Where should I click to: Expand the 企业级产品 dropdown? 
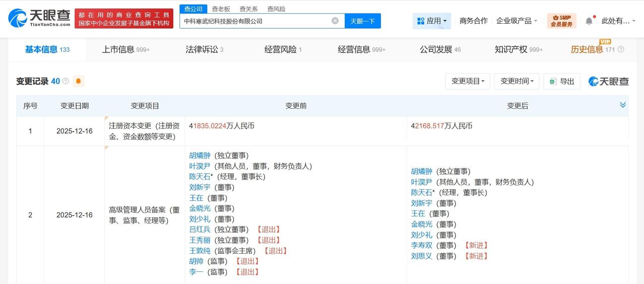click(x=517, y=21)
